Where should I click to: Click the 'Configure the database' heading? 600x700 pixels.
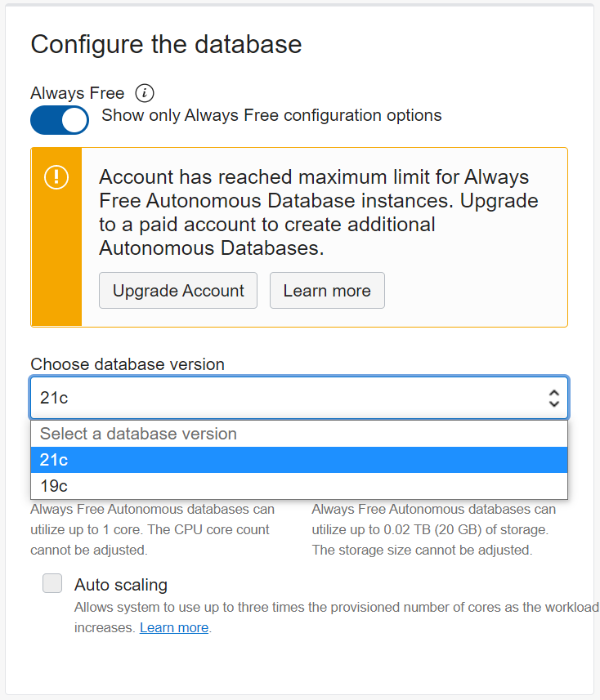(x=166, y=44)
